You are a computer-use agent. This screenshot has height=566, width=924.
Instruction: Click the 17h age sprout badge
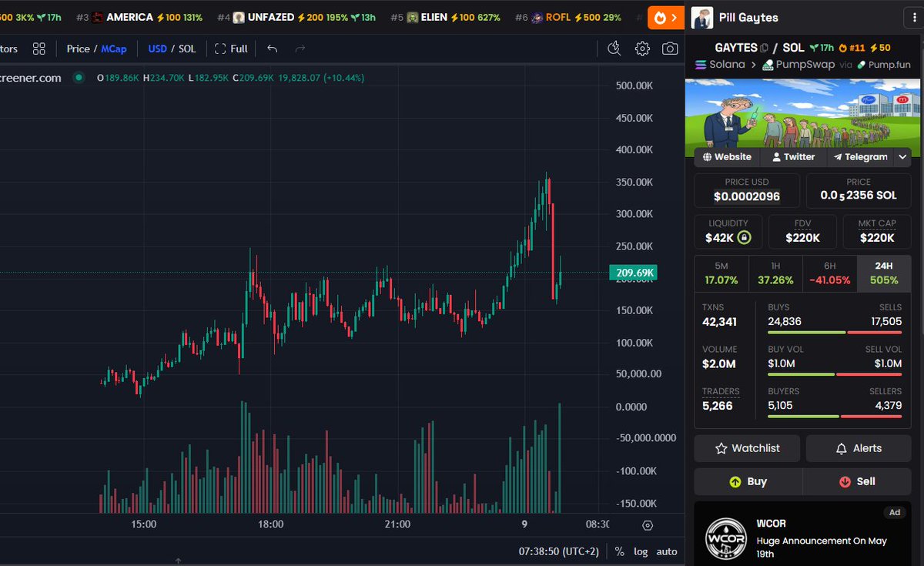pos(822,48)
